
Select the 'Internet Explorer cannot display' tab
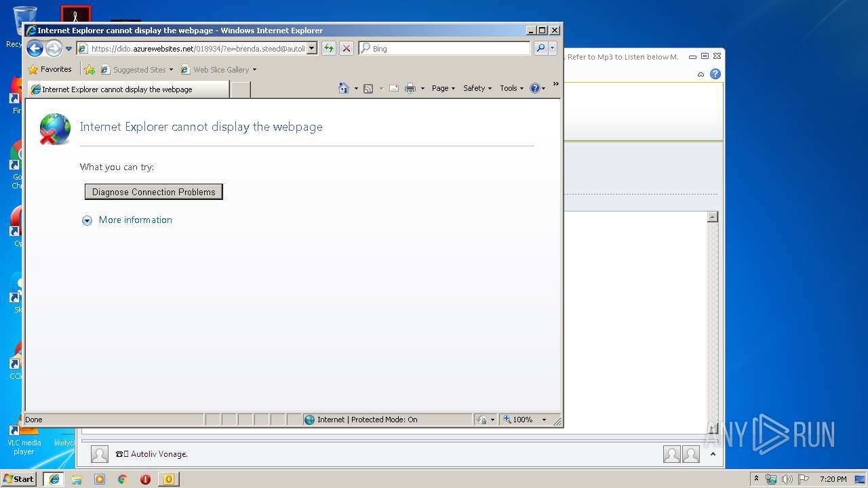coord(129,89)
